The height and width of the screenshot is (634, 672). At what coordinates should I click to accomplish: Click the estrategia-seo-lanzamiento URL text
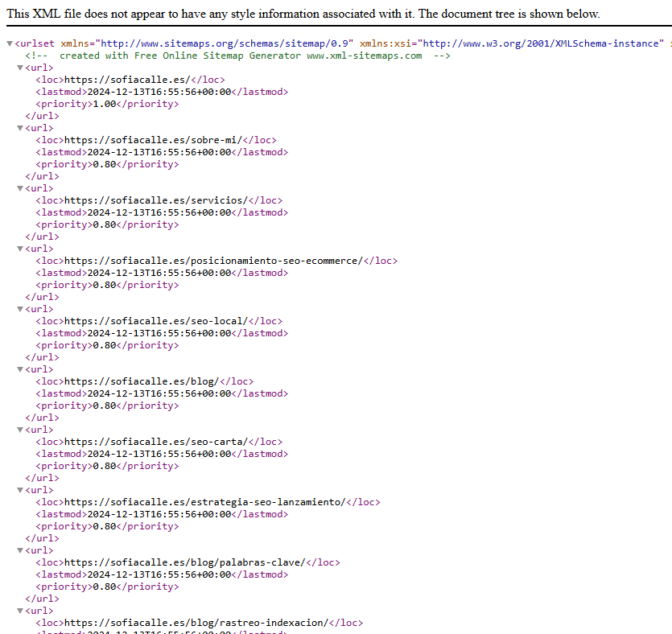204,502
